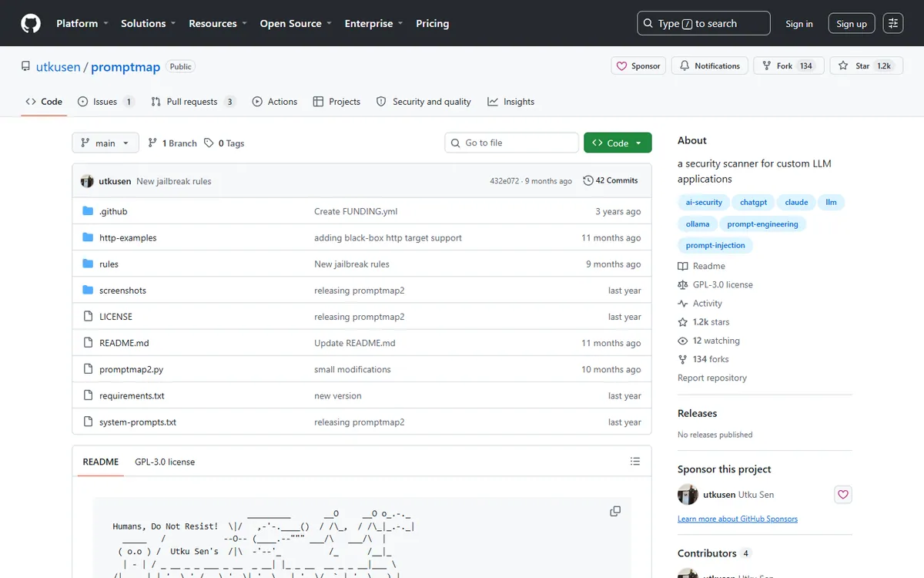
Task: Switch to Security and quality tab
Action: [x=423, y=102]
